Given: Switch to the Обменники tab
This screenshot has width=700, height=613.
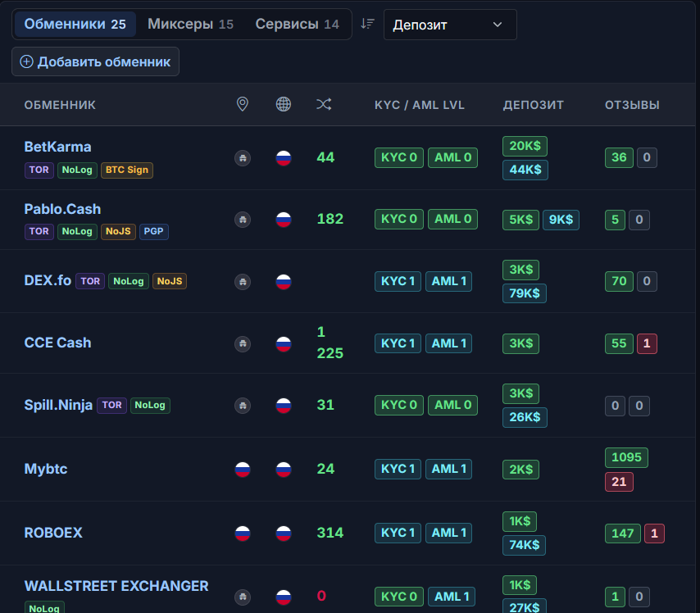Looking at the screenshot, I should (75, 24).
